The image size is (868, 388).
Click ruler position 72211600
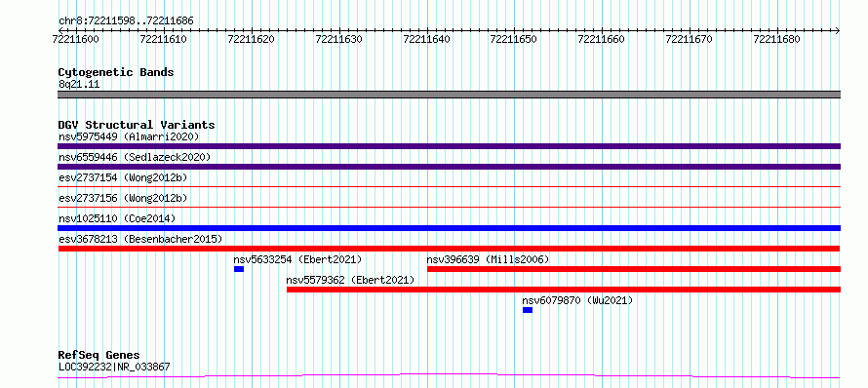tap(76, 39)
